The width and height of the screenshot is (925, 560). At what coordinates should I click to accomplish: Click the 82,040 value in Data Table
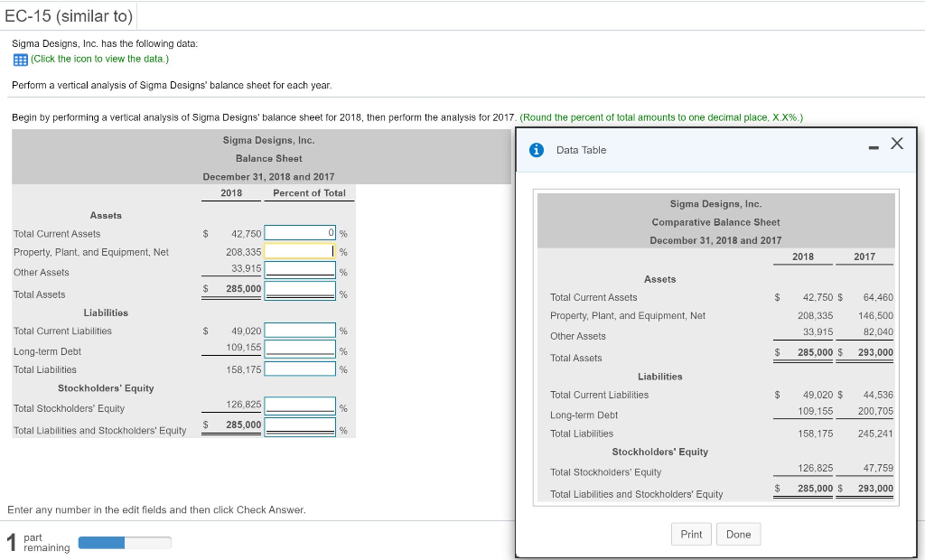pyautogui.click(x=878, y=331)
